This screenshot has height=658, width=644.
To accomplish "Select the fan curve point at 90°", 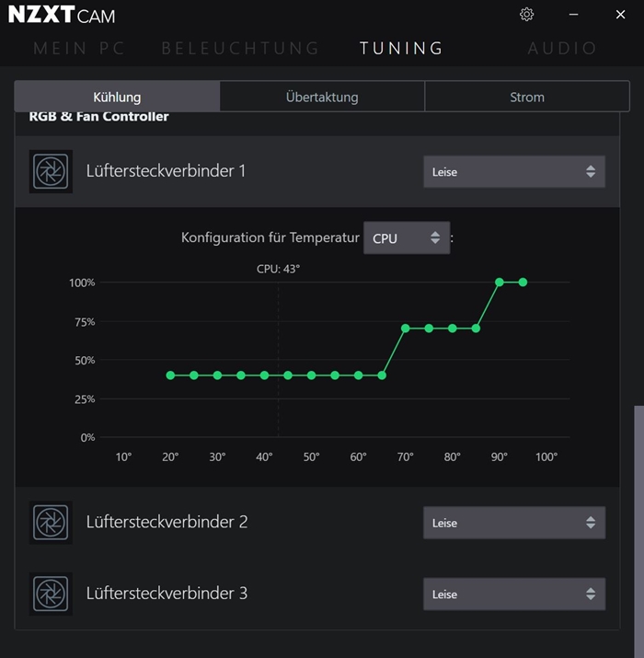I will pos(500,282).
